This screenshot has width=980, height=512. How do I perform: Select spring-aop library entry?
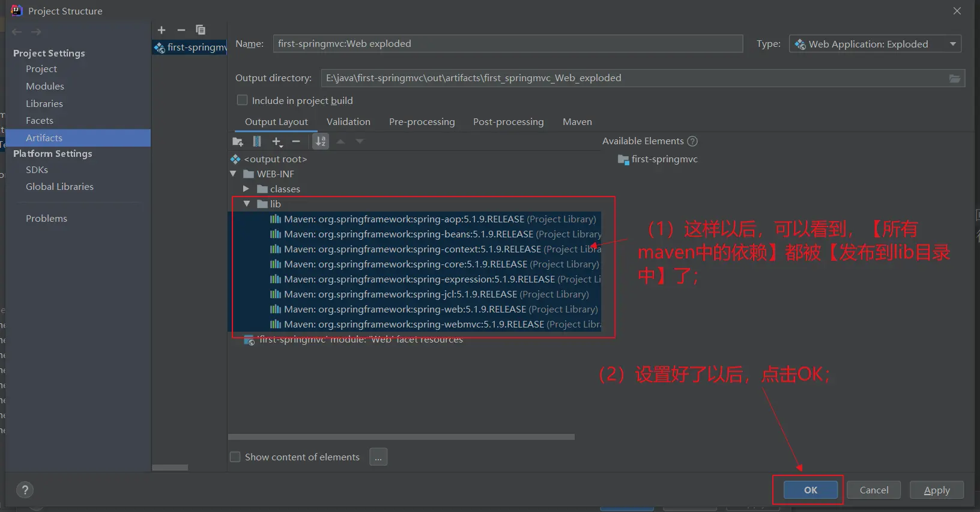click(433, 219)
